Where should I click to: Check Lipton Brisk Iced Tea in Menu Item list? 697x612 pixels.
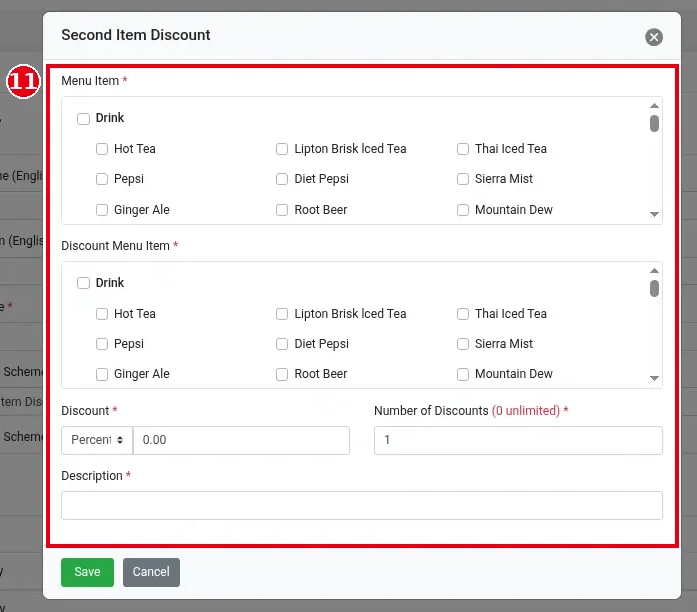click(x=282, y=149)
